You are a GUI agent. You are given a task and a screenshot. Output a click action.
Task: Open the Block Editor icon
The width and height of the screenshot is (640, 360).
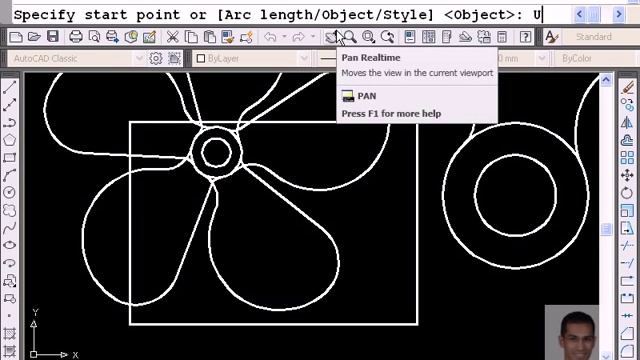pyautogui.click(x=247, y=37)
